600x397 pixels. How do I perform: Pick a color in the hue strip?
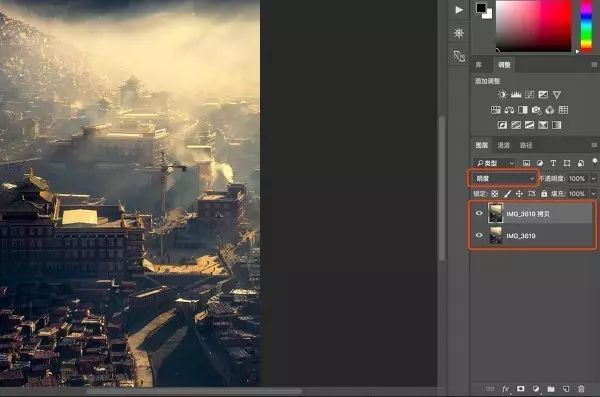[x=586, y=25]
